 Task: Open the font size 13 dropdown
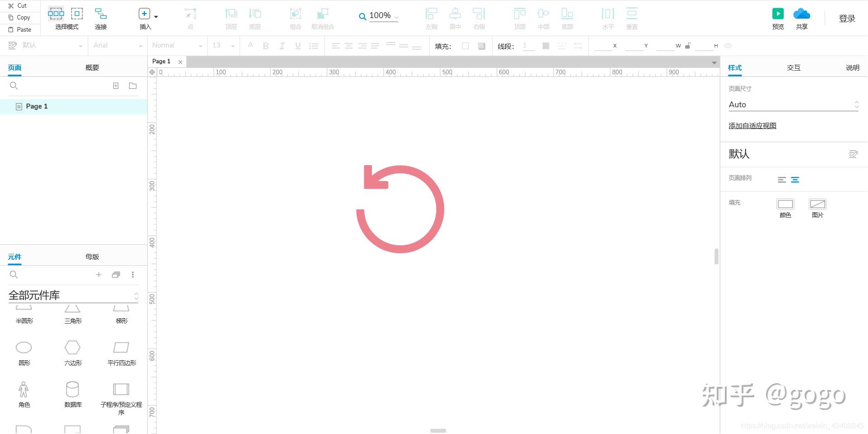pos(224,45)
